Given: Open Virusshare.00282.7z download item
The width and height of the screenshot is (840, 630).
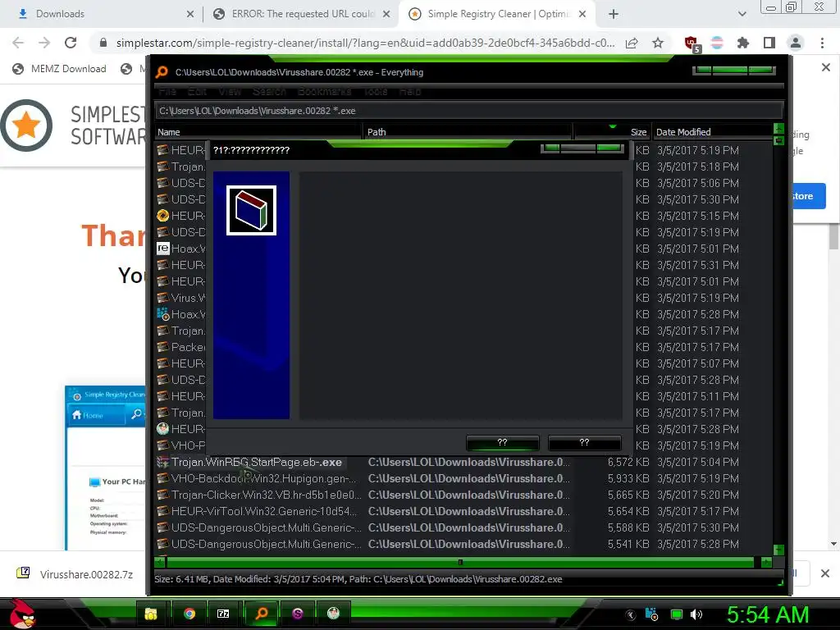Looking at the screenshot, I should (75, 574).
